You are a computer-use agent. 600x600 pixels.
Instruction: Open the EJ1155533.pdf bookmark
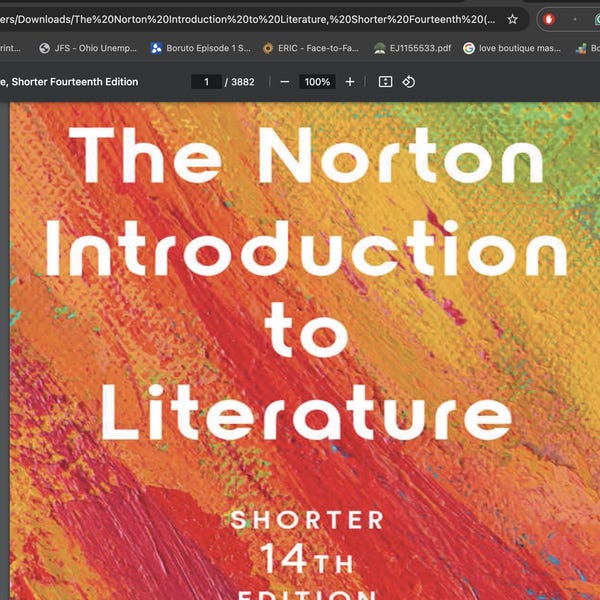pos(412,48)
